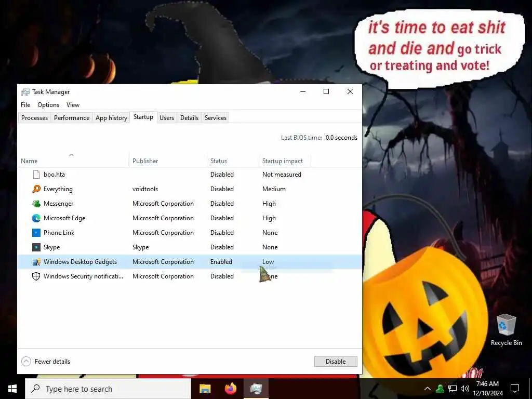Image resolution: width=532 pixels, height=399 pixels.
Task: Click the Task Manager title bar icon
Action: [x=25, y=92]
